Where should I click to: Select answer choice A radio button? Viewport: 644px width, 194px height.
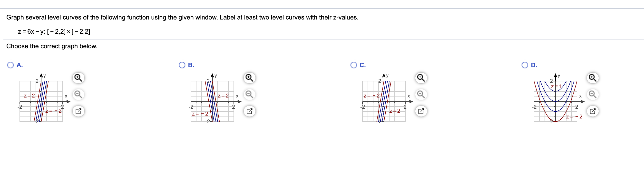(x=10, y=65)
